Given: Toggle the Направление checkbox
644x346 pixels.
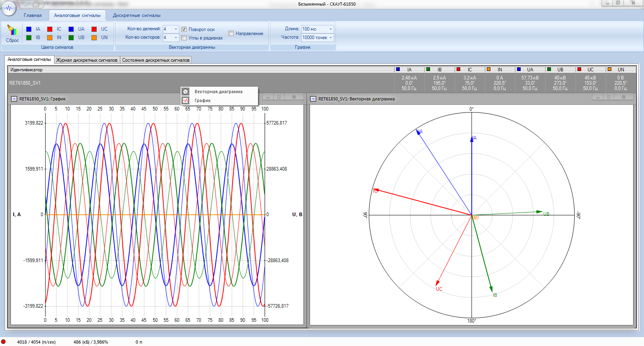Looking at the screenshot, I should [231, 33].
